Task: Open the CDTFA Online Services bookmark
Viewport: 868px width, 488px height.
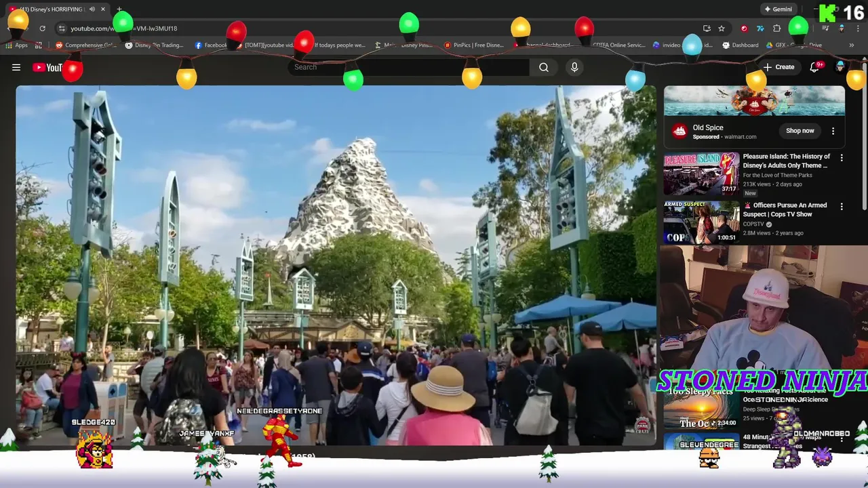Action: coord(618,45)
